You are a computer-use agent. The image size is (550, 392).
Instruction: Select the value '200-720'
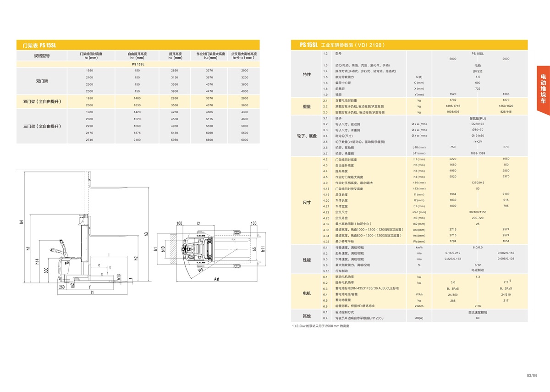pos(478,218)
